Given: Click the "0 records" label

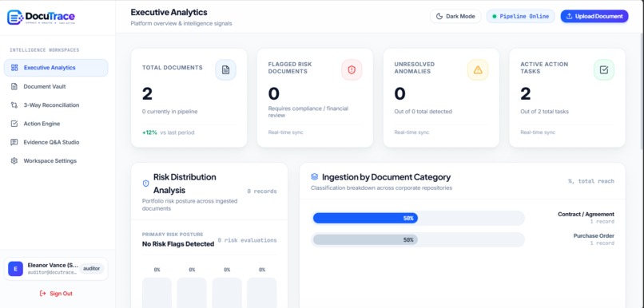Looking at the screenshot, I should (x=262, y=192).
